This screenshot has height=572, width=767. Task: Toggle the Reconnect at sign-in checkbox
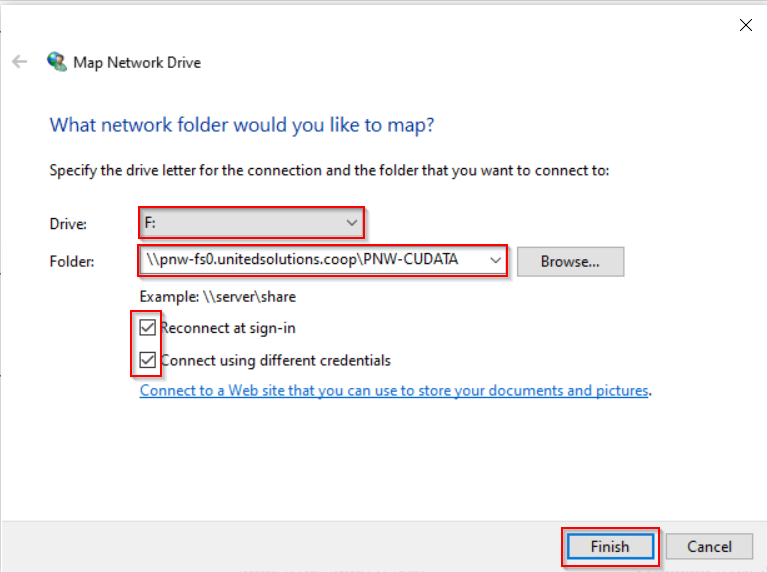[x=148, y=328]
